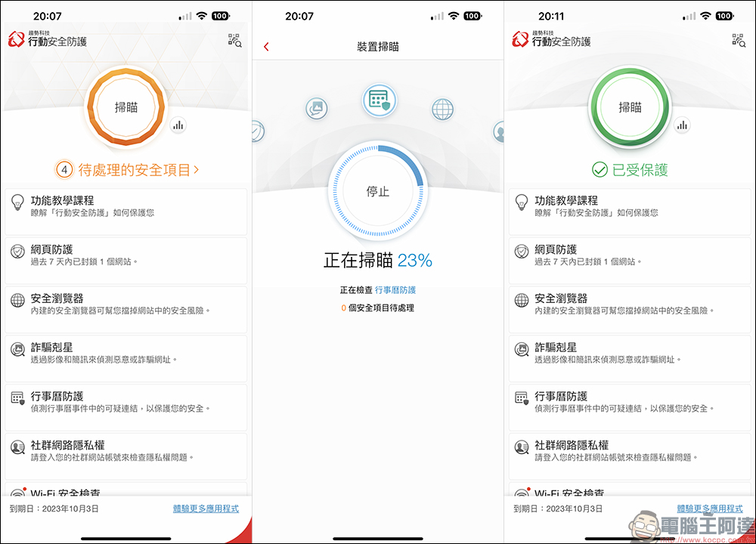
Task: Tap the 停止 stop scan button
Action: [377, 191]
